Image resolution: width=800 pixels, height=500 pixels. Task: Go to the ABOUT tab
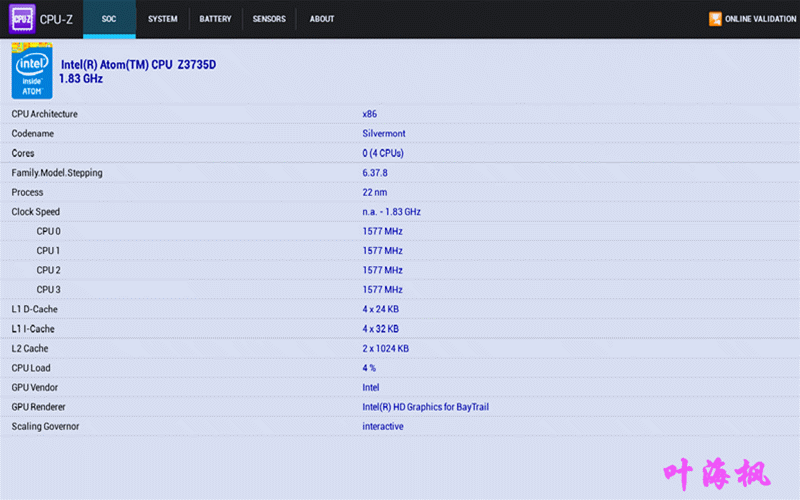click(322, 19)
